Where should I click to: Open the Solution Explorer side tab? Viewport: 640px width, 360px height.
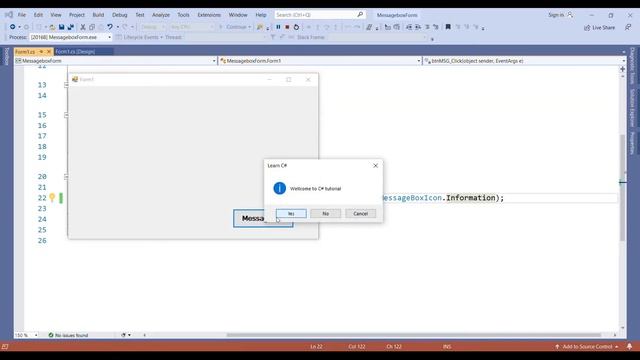[x=633, y=107]
